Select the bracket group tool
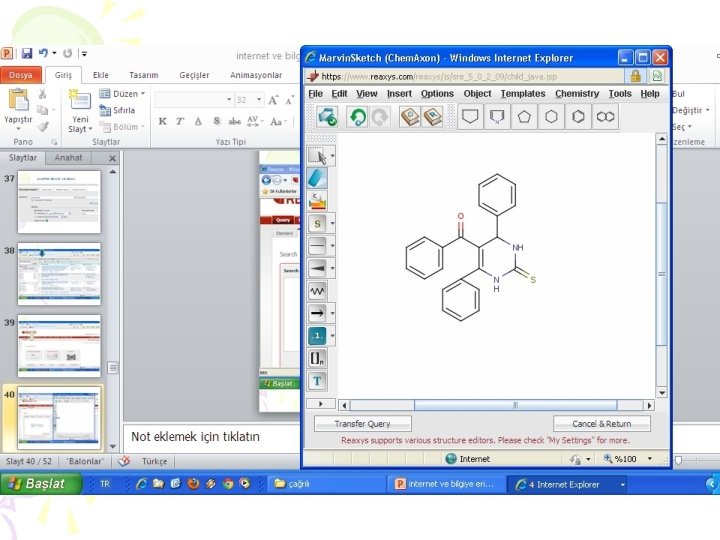Screen dimensions: 720x540 317,358
